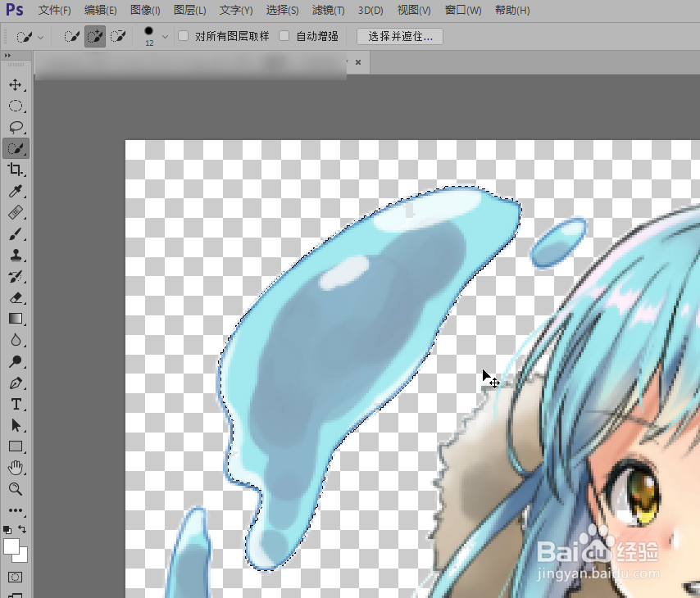The image size is (700, 598).
Task: Open the 图像(I) menu
Action: pyautogui.click(x=145, y=11)
